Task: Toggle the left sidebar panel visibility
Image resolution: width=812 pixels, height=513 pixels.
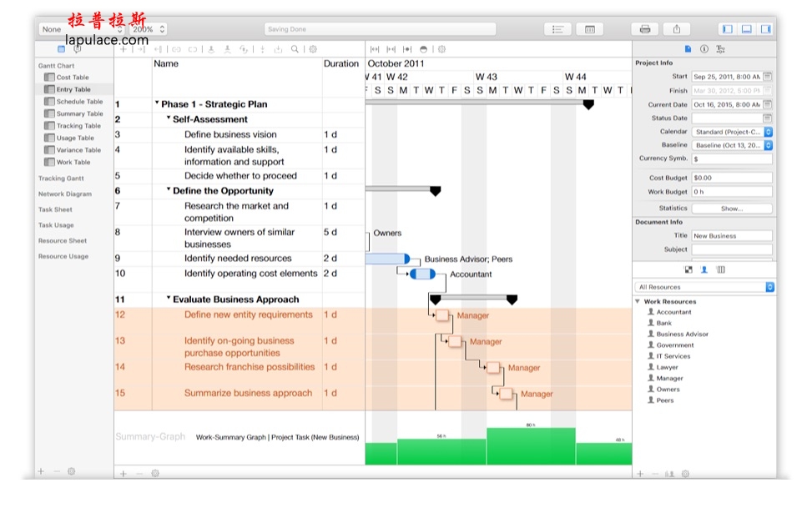Action: pos(728,29)
